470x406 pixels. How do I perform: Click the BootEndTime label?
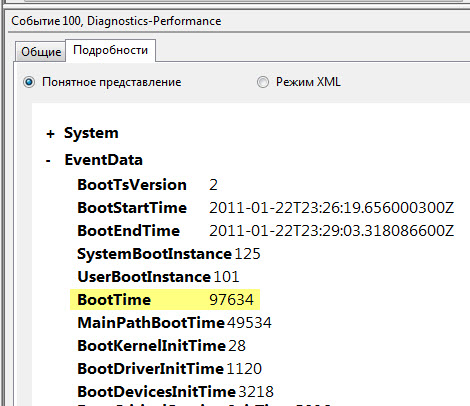tap(129, 231)
